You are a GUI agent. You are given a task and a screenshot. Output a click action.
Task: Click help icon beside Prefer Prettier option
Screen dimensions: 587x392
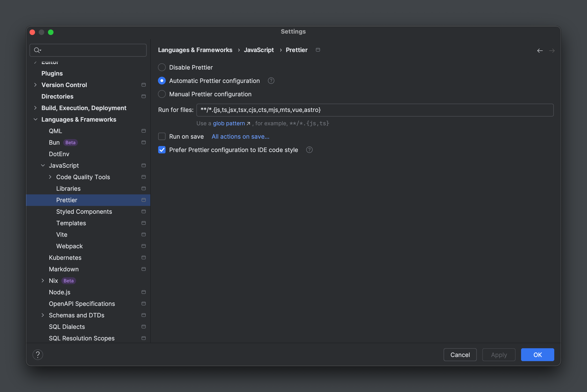[309, 150]
